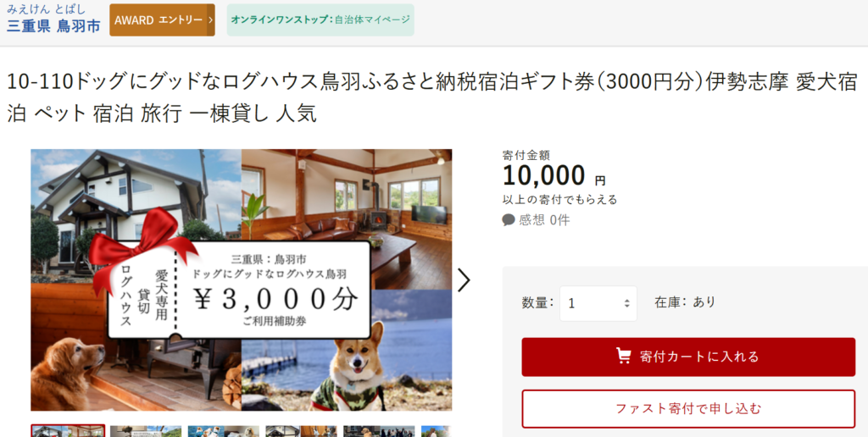The image size is (868, 437).
Task: Select the partially visible sixth thumbnail
Action: pos(437,431)
